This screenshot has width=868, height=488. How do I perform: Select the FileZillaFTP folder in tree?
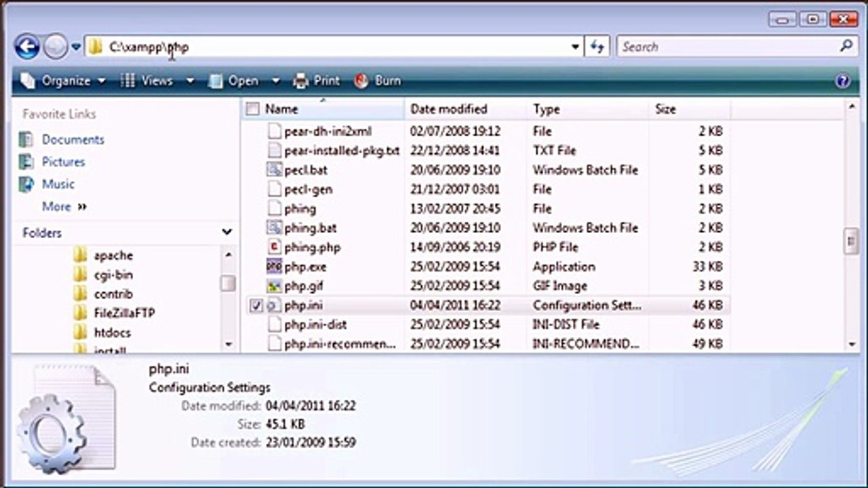coord(125,313)
